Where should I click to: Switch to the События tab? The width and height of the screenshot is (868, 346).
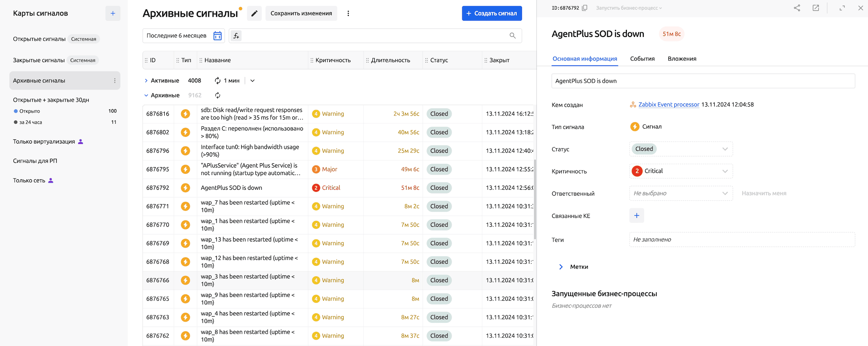[642, 59]
